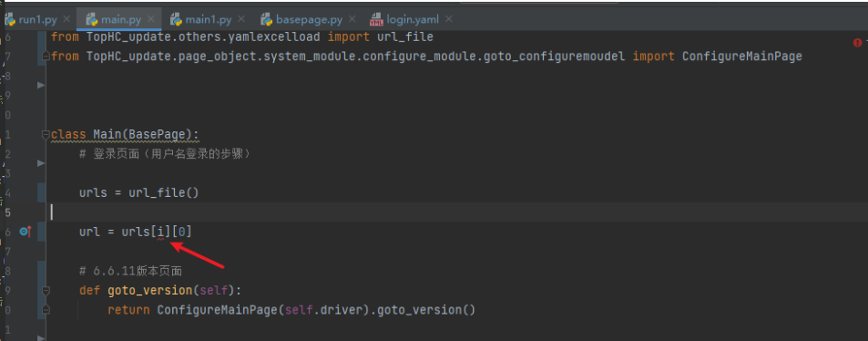This screenshot has height=341, width=868.
Task: Click the 登录页面 comment line
Action: click(x=166, y=154)
